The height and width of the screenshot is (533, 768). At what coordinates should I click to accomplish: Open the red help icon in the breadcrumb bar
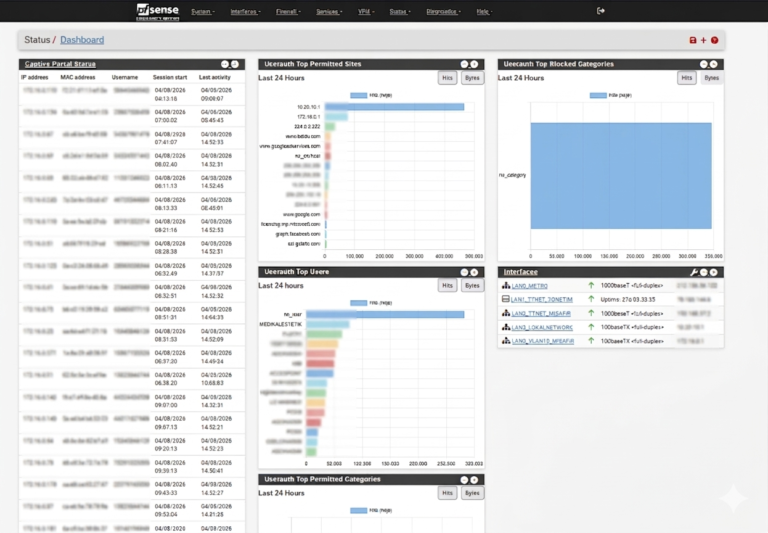(715, 40)
